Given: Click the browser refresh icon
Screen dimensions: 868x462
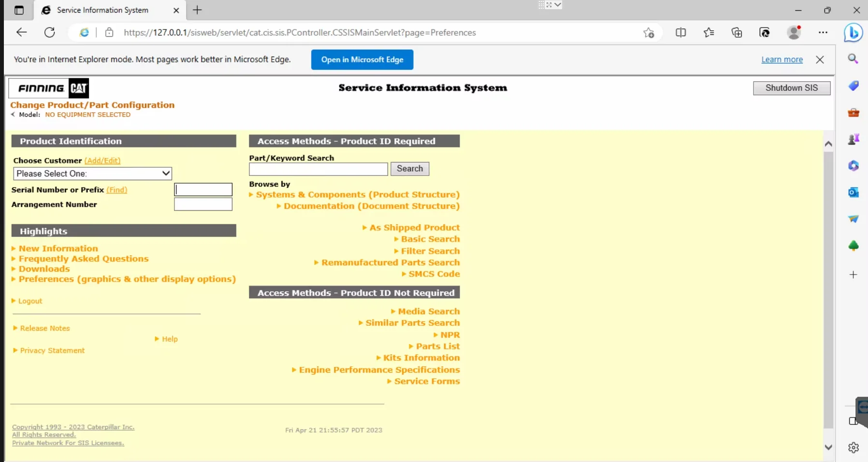Looking at the screenshot, I should 49,32.
